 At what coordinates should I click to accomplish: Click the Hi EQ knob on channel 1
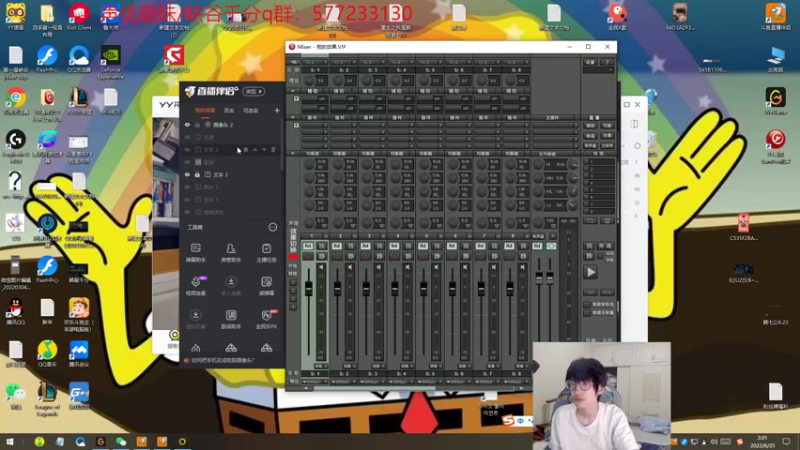tap(309, 164)
